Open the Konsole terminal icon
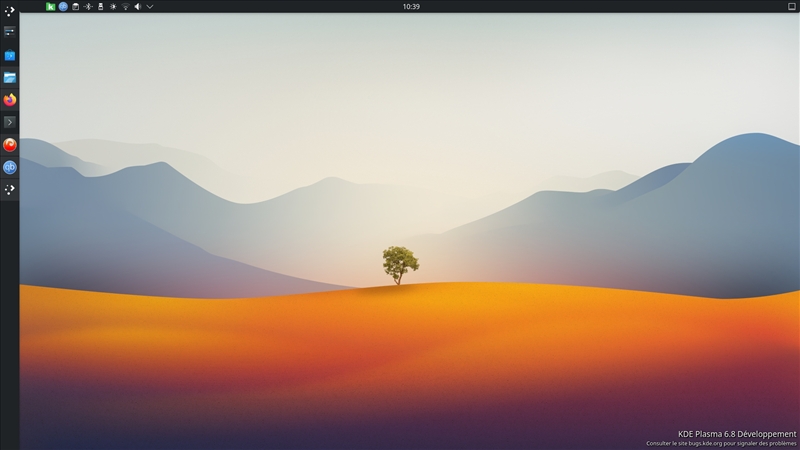The height and width of the screenshot is (450, 800). click(x=10, y=122)
